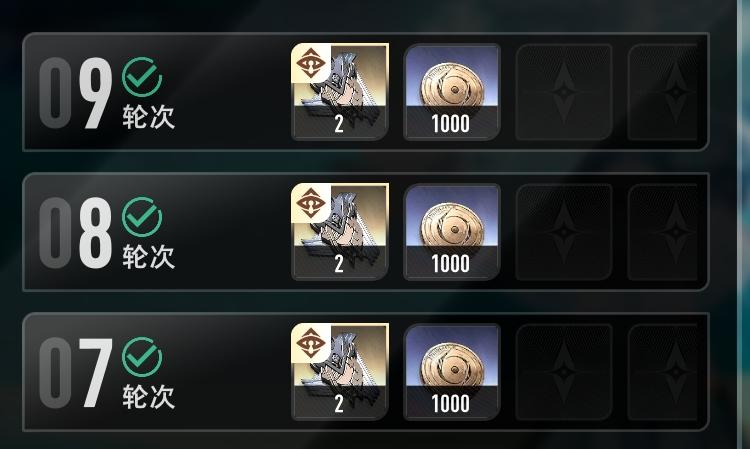750x449 pixels.
Task: Click round 09 material reward icon
Action: point(340,92)
